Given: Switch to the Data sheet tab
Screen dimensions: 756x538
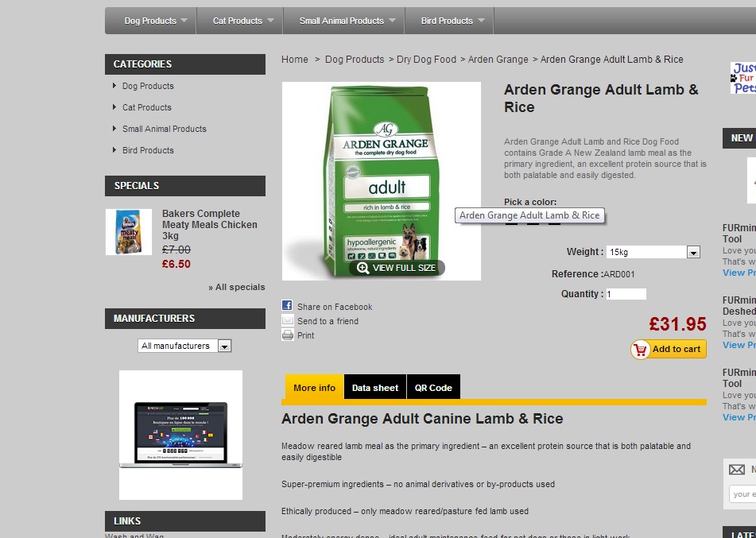Looking at the screenshot, I should click(x=375, y=388).
